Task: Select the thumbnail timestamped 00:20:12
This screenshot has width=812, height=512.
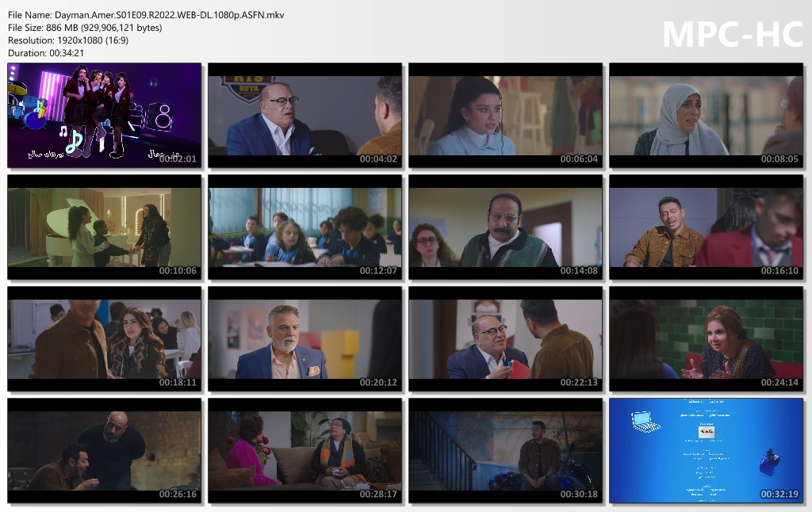Action: 305,338
